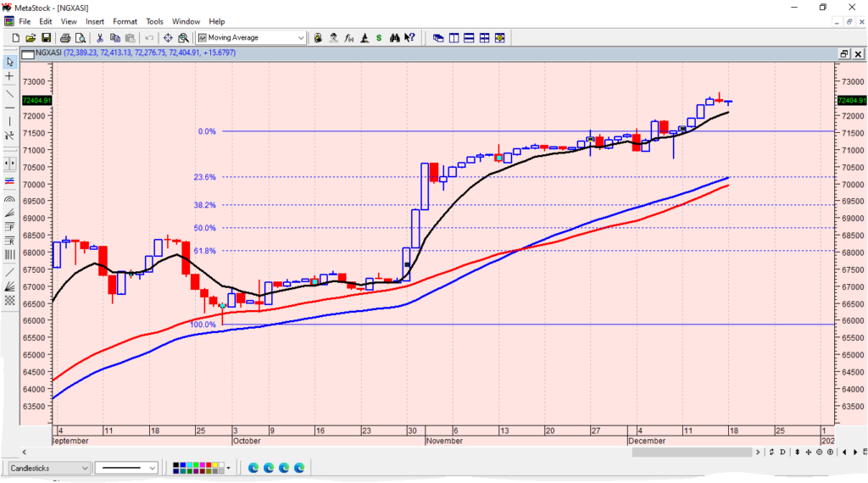Click the green dollar sign icon
This screenshot has height=483, width=868.
coord(379,38)
